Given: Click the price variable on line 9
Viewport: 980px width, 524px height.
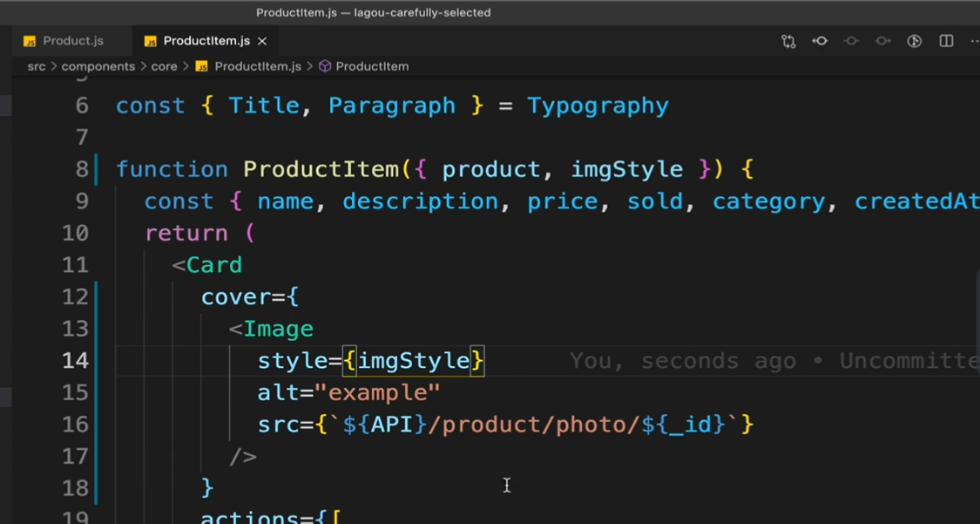Looking at the screenshot, I should point(563,201).
